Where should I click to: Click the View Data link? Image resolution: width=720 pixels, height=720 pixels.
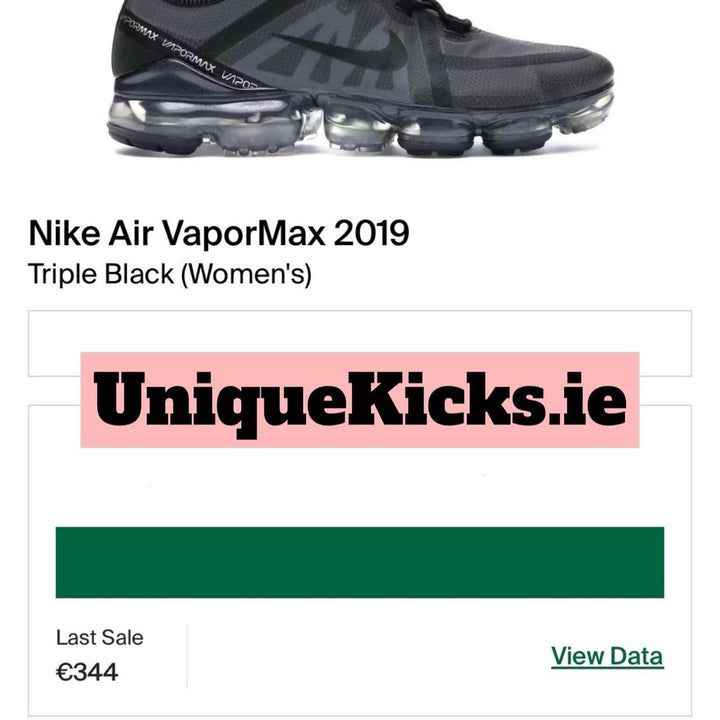click(x=607, y=656)
